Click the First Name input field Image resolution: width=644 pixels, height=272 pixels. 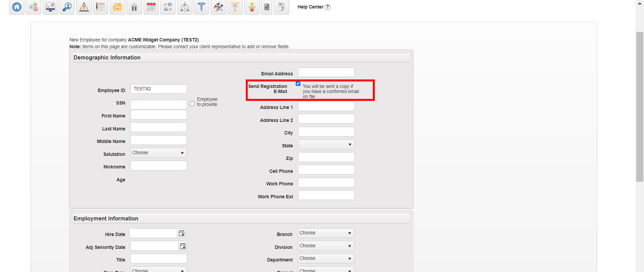159,114
